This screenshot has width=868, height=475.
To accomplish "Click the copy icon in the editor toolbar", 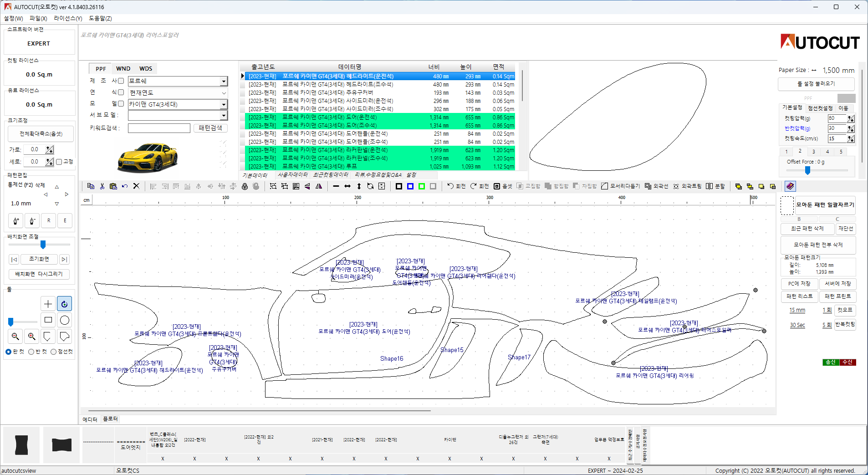I will [91, 186].
